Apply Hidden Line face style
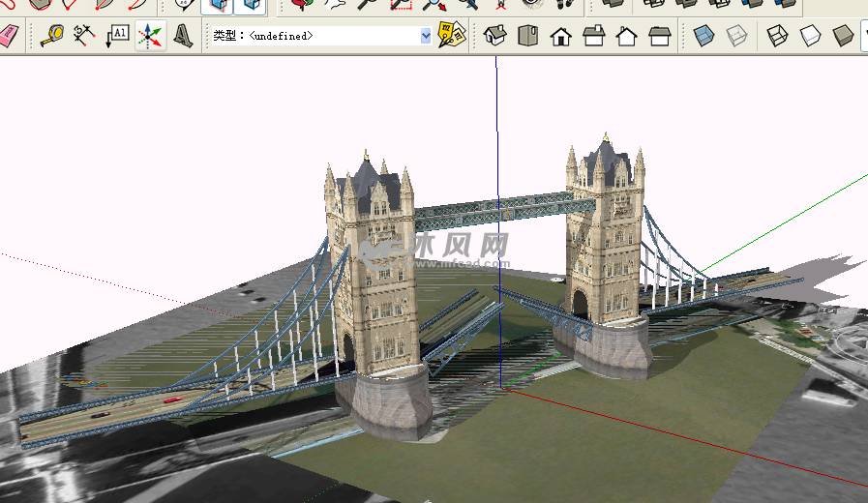Image resolution: width=868 pixels, height=503 pixels. coord(811,37)
